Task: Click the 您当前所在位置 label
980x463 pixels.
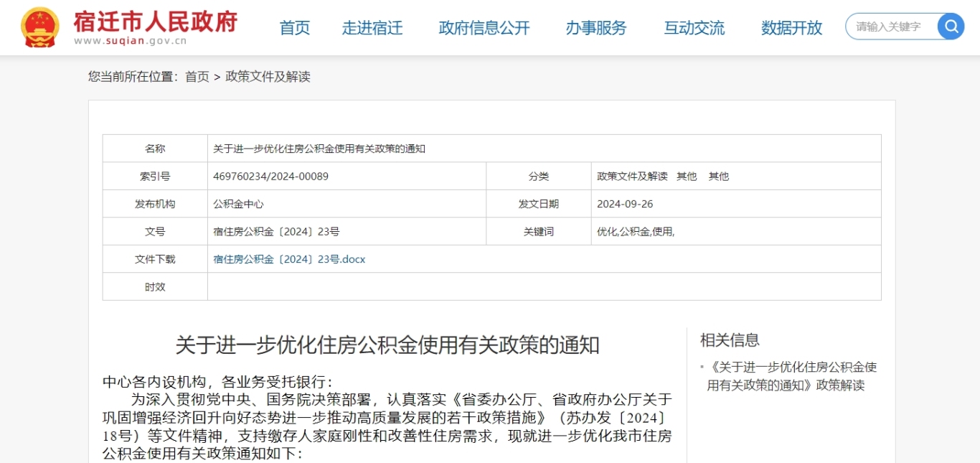Action: coord(133,77)
